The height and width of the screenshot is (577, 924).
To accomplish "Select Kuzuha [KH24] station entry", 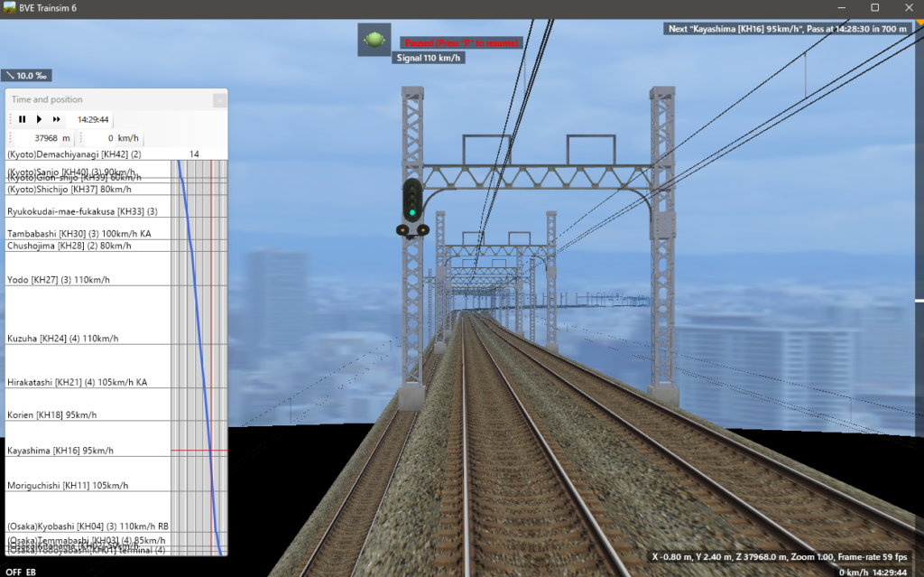I will tap(62, 339).
